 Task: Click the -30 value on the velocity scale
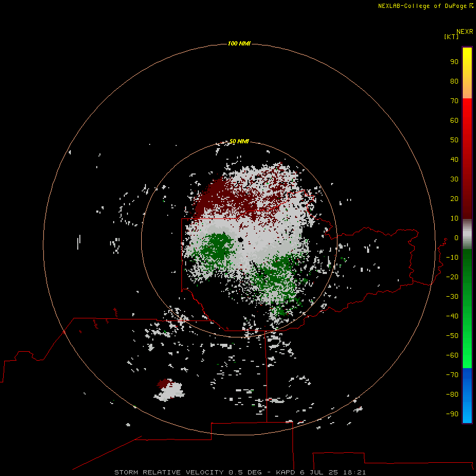452,297
